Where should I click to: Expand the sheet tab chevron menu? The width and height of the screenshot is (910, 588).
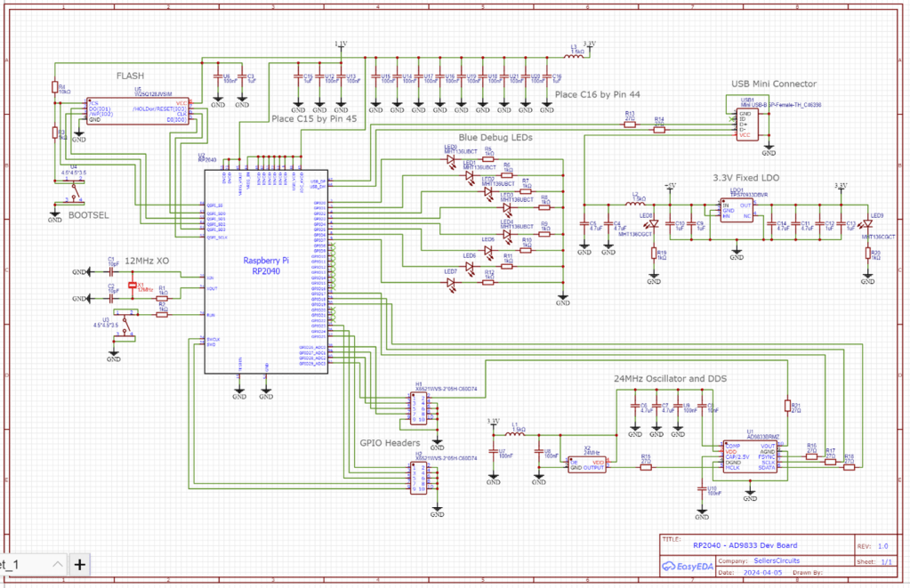click(x=57, y=564)
